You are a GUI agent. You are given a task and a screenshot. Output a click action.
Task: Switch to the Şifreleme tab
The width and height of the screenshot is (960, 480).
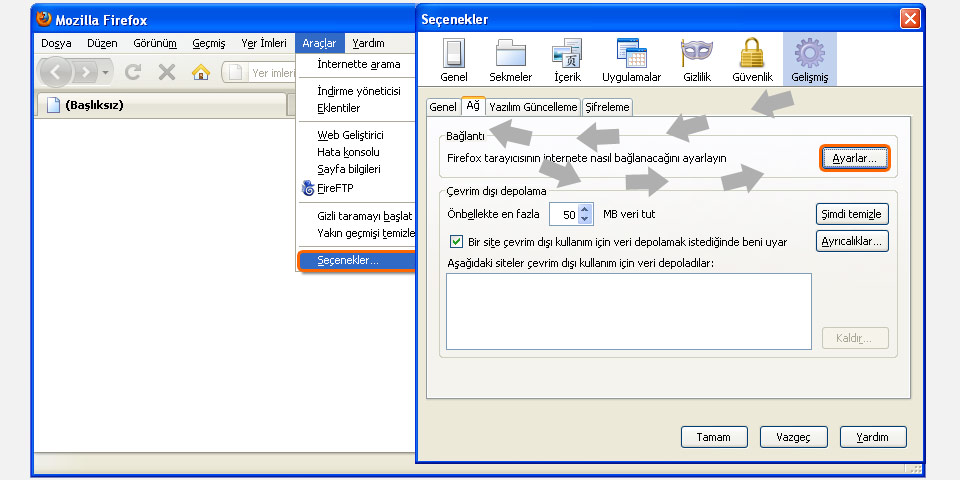(x=607, y=107)
